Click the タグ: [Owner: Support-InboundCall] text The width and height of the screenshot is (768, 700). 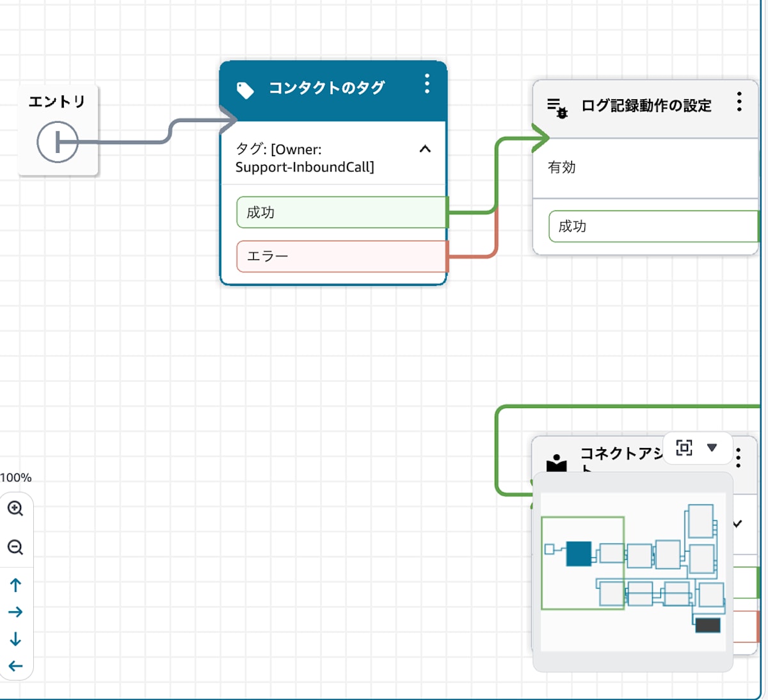click(305, 158)
